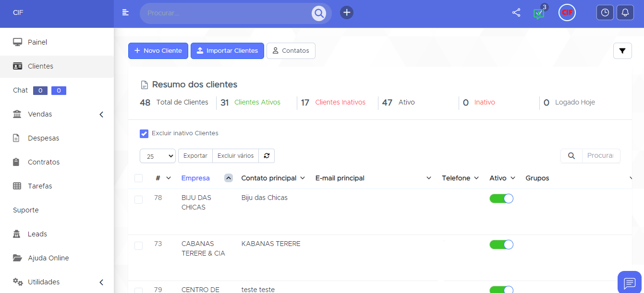Open the notifications bell
Viewport: 644px width, 293px height.
click(625, 13)
